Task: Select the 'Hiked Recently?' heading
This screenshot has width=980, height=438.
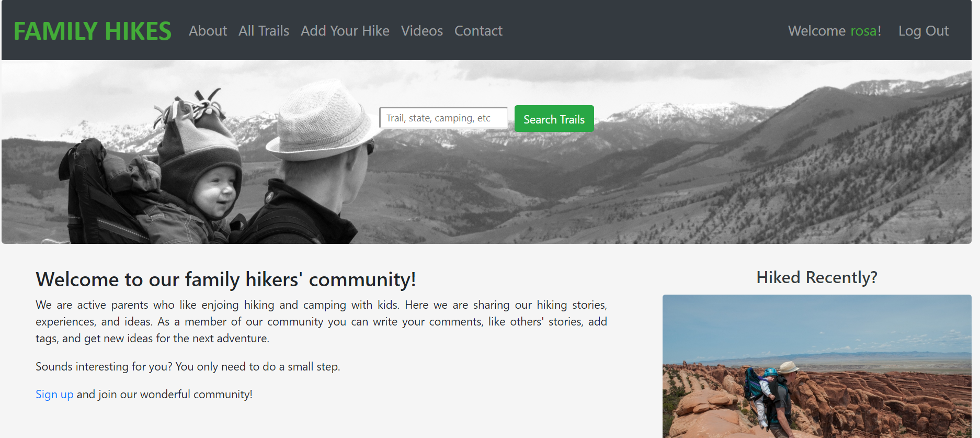Action: point(817,277)
